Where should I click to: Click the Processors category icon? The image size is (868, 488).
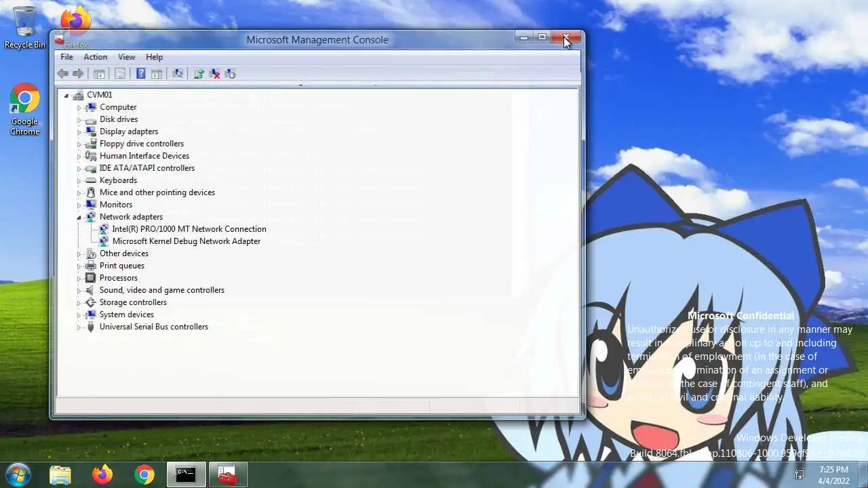91,278
